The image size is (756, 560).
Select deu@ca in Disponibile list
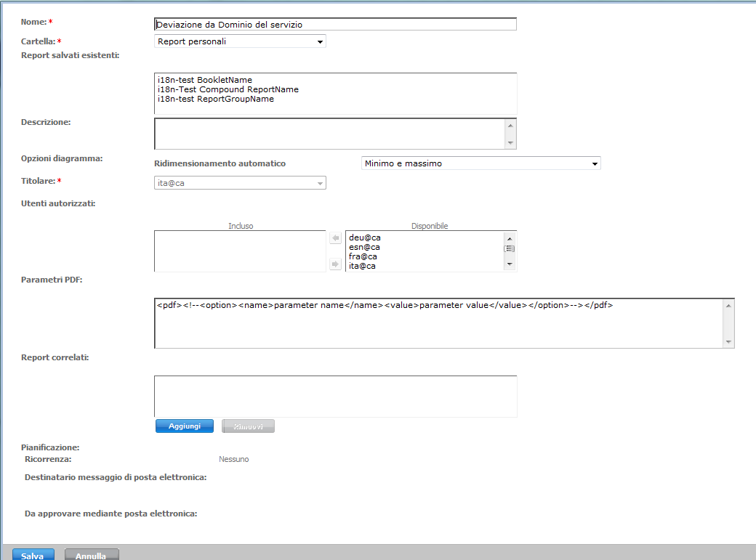[x=364, y=238]
